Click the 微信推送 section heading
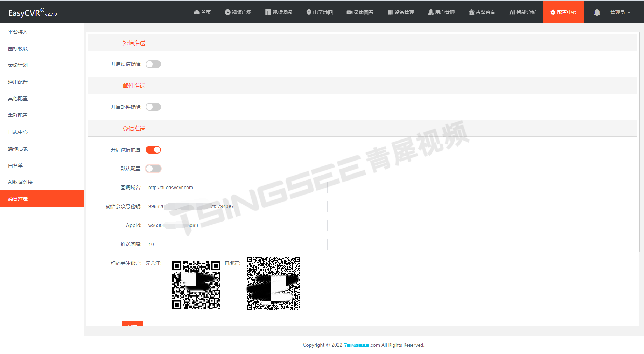The width and height of the screenshot is (644, 354). click(x=134, y=128)
